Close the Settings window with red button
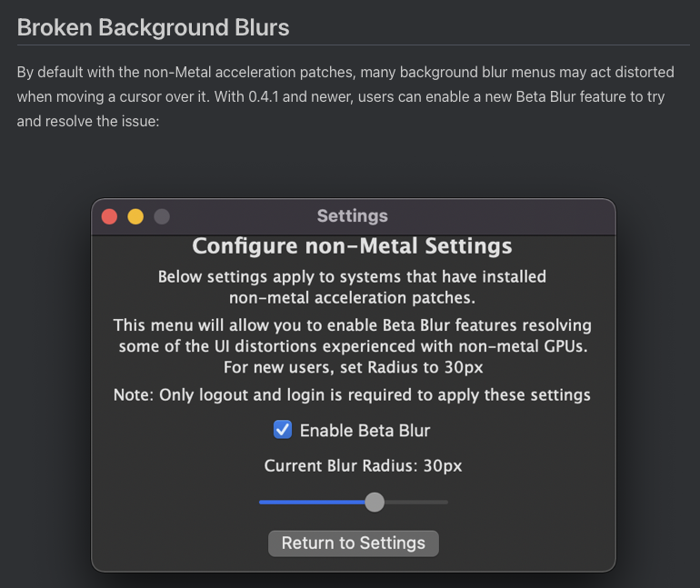 coord(110,216)
